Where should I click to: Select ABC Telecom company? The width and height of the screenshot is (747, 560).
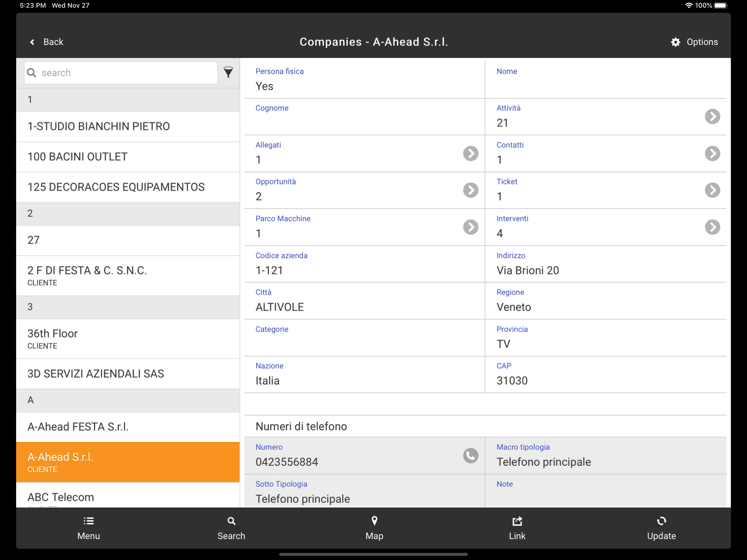tap(128, 495)
